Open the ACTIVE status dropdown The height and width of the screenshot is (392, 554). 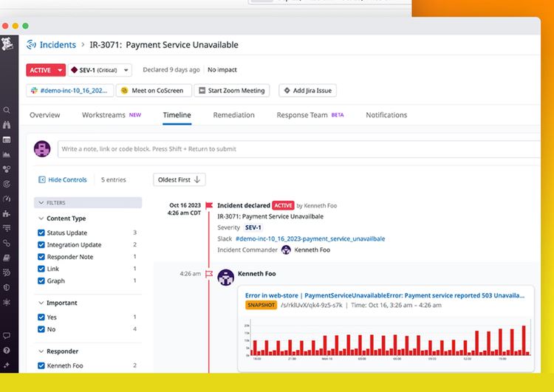pyautogui.click(x=46, y=70)
